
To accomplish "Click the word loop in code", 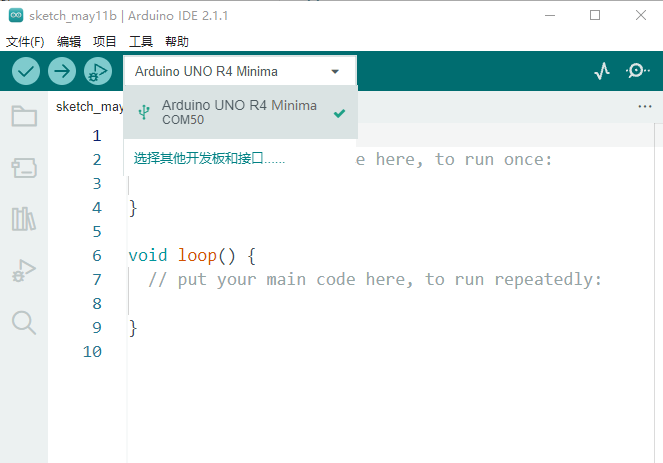I will 197,255.
